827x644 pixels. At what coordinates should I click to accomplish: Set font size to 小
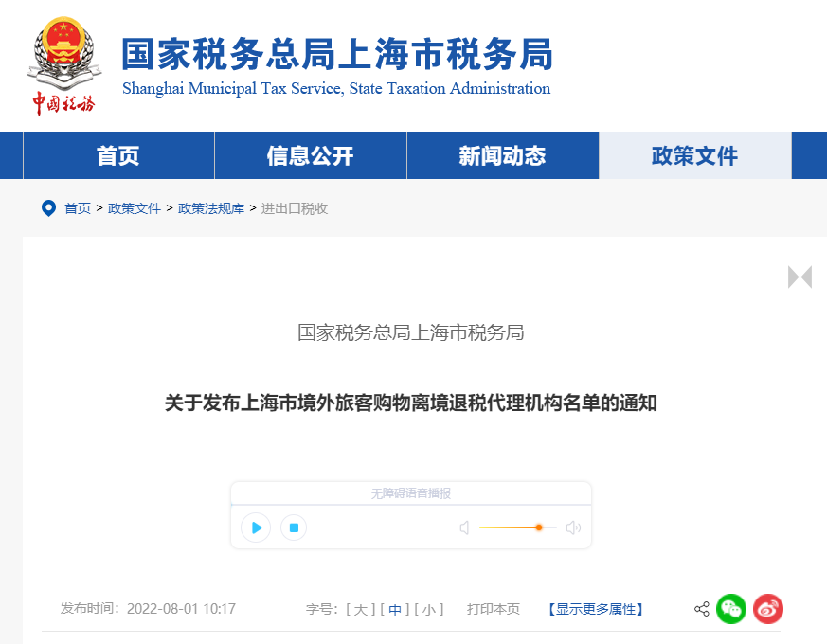tap(429, 610)
